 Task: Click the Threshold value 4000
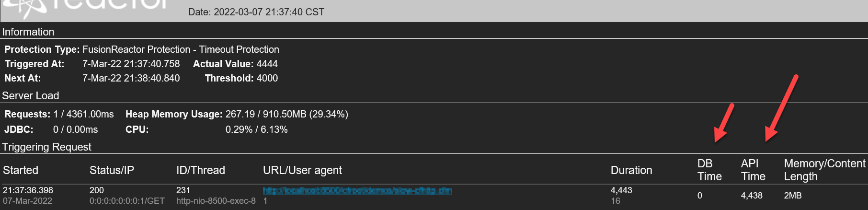pyautogui.click(x=267, y=78)
